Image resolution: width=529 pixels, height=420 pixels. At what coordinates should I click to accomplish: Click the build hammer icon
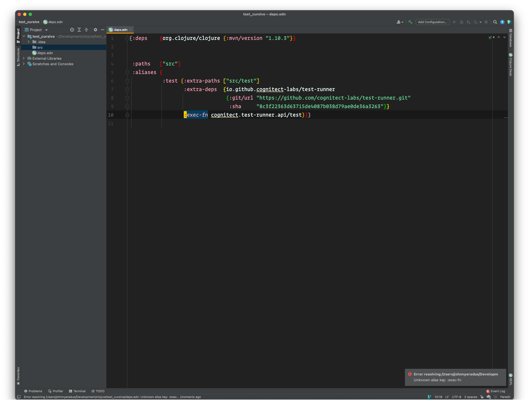(x=410, y=22)
